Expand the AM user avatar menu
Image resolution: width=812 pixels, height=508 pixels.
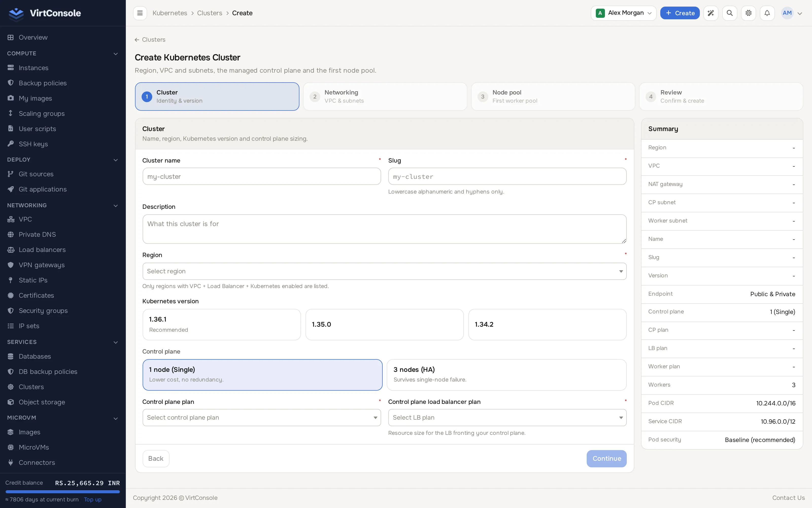[x=791, y=13]
